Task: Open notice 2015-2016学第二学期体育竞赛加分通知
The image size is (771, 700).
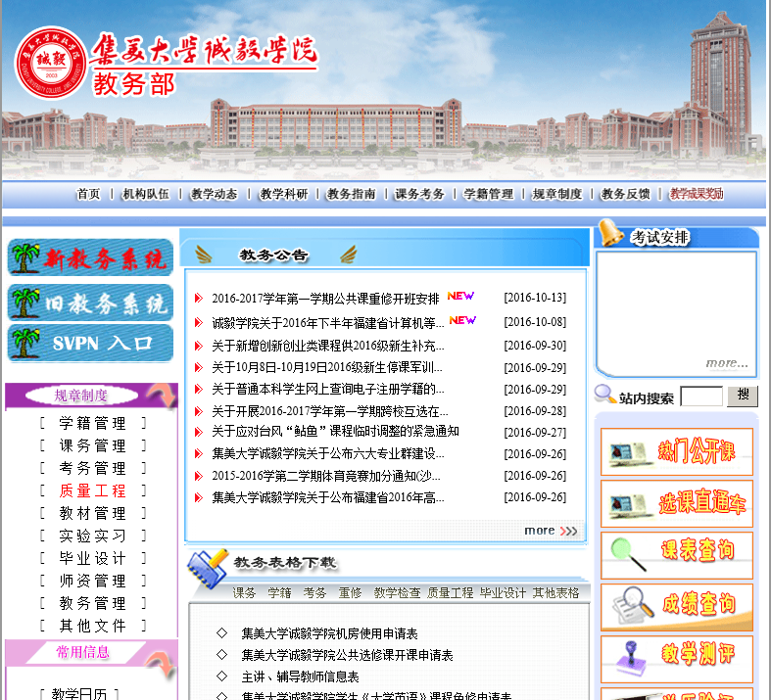Action: click(x=326, y=476)
